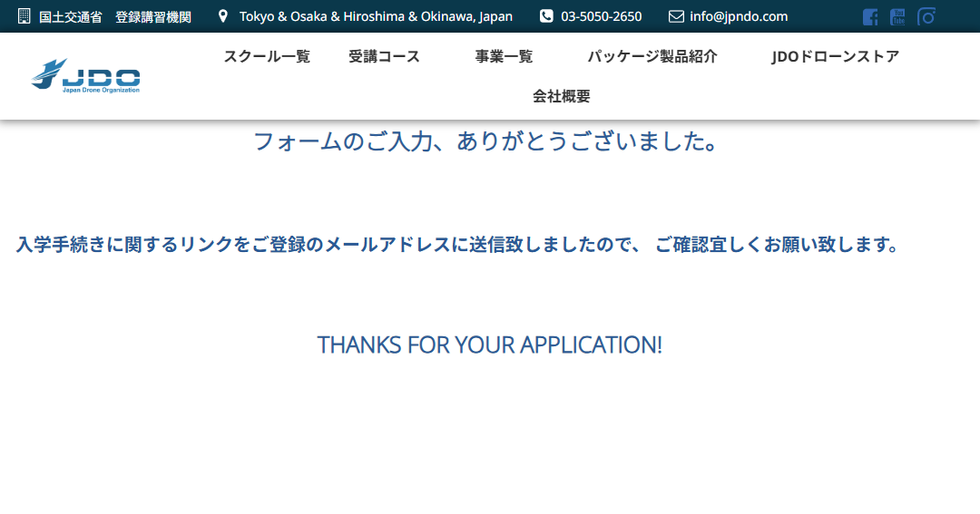Open the スクール一覧 menu

[x=267, y=56]
